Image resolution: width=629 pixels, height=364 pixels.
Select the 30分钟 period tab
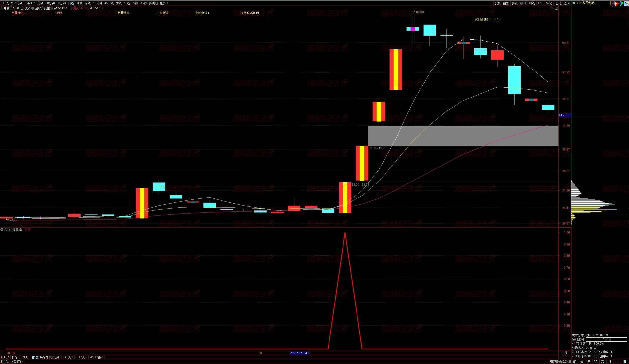[50, 3]
